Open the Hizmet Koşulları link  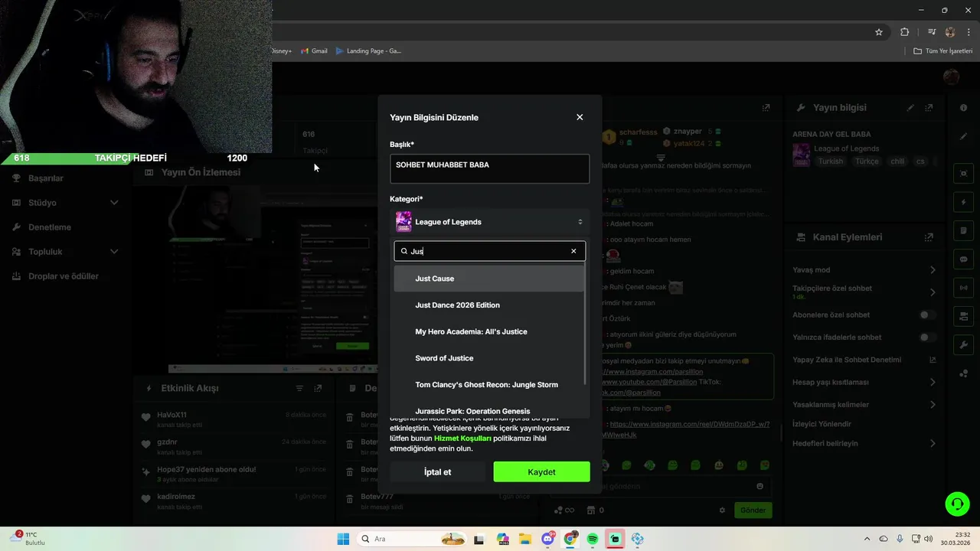[462, 439]
